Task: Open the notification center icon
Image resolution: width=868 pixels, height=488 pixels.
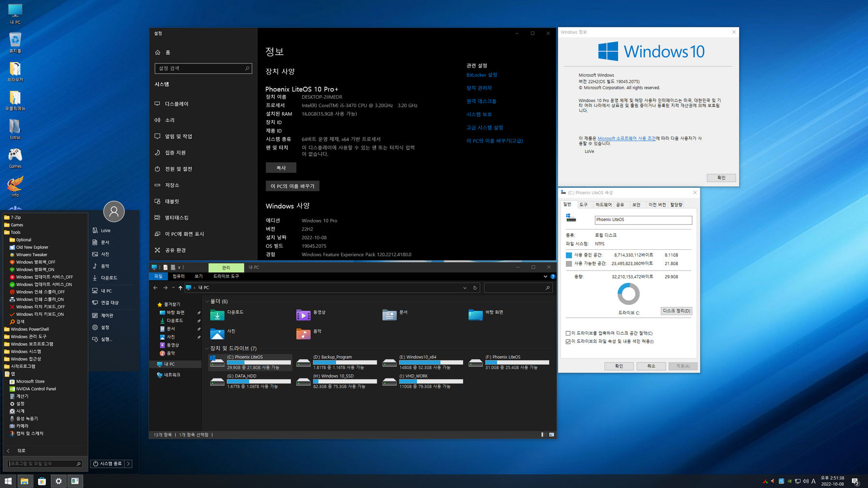Action: [855, 481]
